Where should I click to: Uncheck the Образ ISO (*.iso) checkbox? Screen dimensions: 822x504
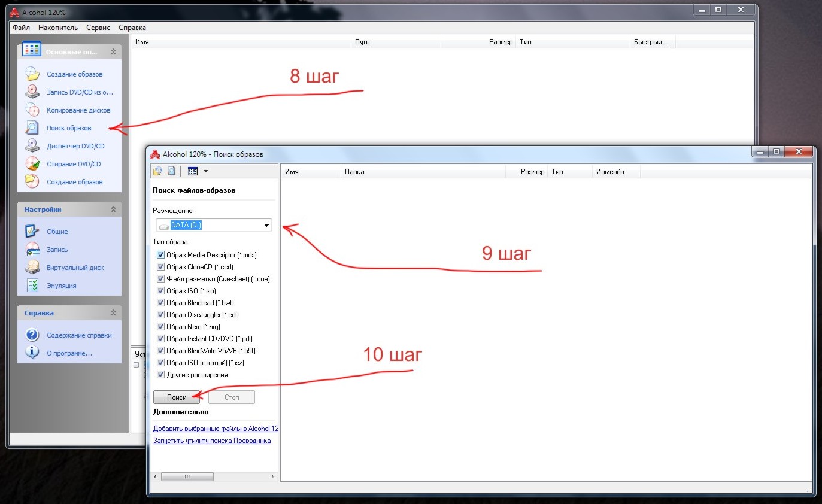tap(160, 291)
